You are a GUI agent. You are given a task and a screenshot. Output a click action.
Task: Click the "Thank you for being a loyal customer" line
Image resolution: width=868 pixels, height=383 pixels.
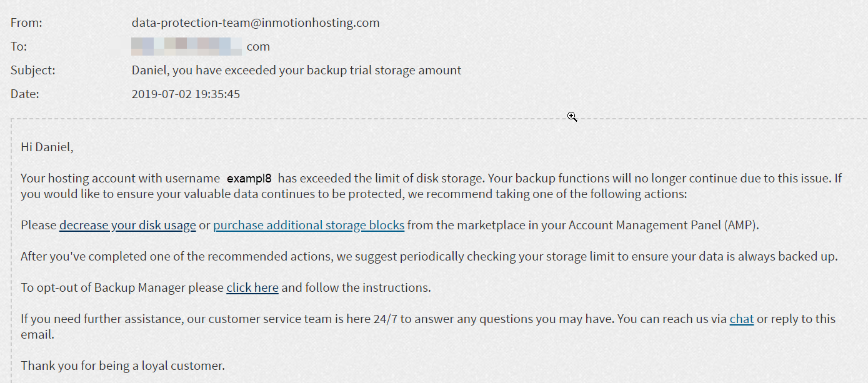[122, 366]
